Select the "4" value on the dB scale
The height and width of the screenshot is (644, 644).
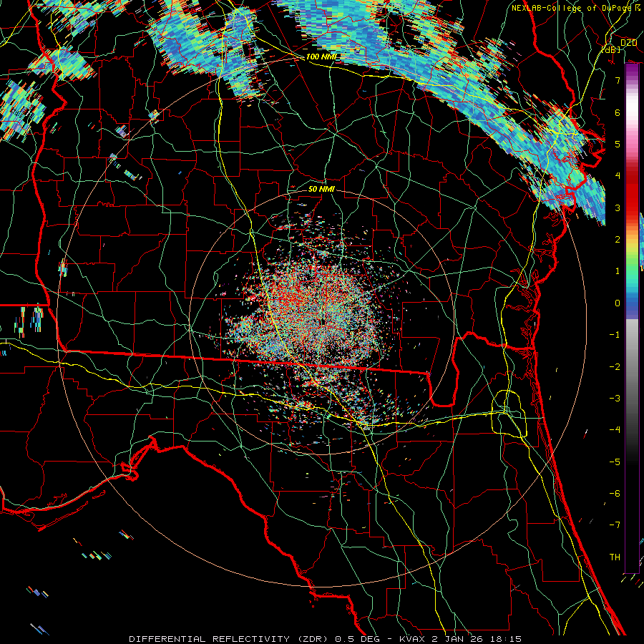tap(618, 176)
